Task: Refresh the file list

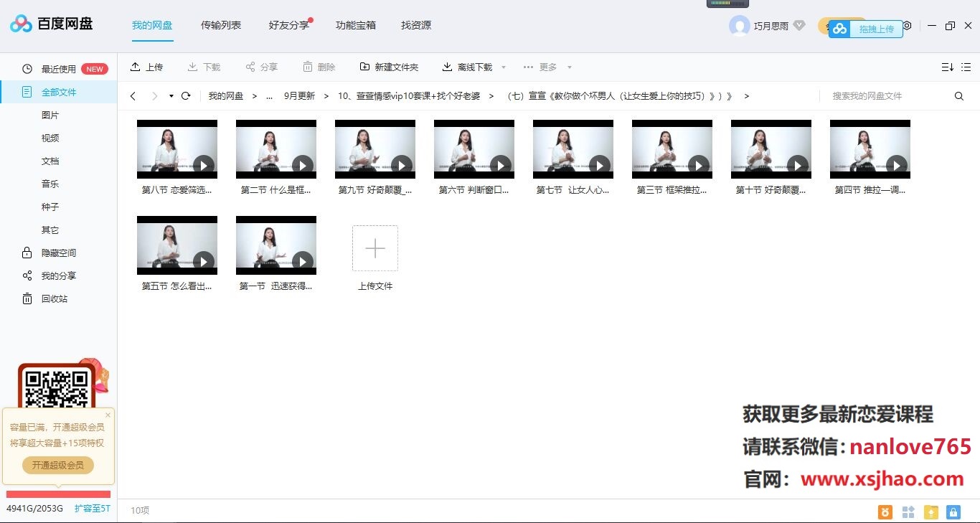Action: pyautogui.click(x=186, y=96)
